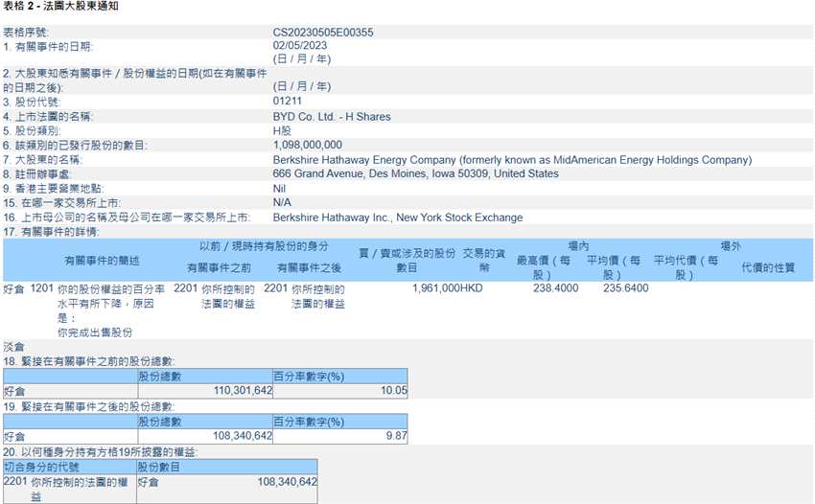Click the HKD currency value
This screenshot has height=504, width=815.
point(471,288)
